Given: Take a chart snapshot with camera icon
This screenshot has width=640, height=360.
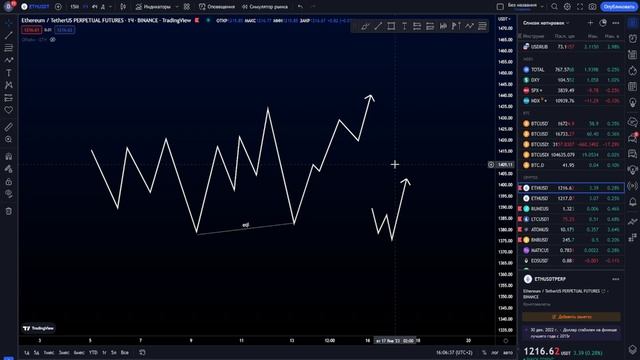Looking at the screenshot, I should (x=592, y=7).
